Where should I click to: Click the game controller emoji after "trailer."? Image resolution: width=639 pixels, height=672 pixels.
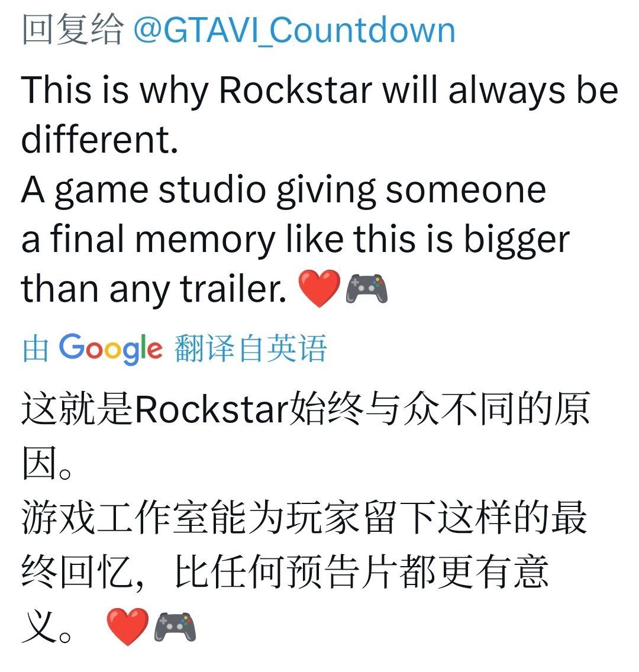click(x=367, y=289)
